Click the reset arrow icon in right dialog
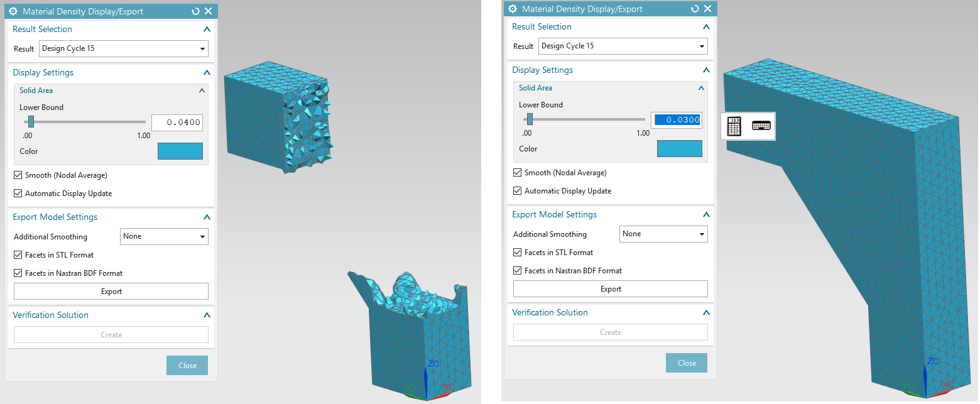This screenshot has width=980, height=404. (695, 9)
